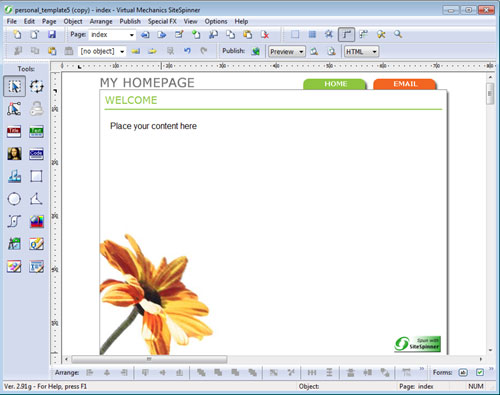
Task: Open the Special FX menu
Action: [x=162, y=21]
